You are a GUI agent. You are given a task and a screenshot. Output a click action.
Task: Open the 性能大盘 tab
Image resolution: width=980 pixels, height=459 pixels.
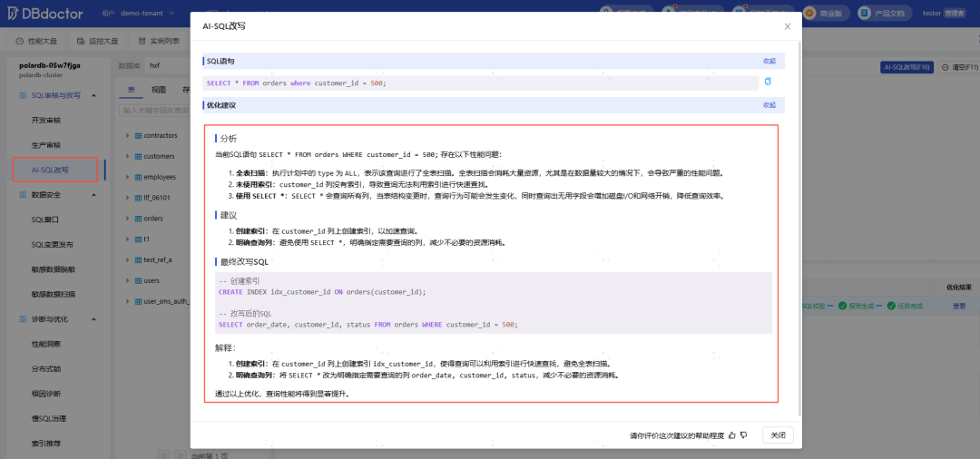coord(37,41)
